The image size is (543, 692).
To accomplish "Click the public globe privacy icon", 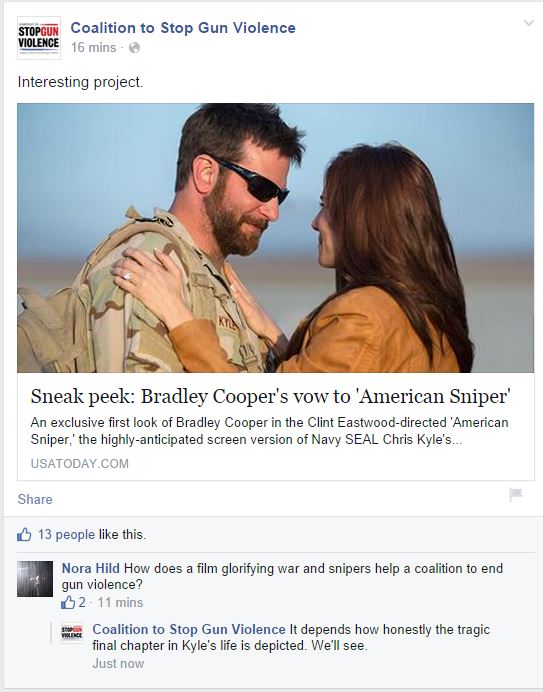I will [x=134, y=48].
